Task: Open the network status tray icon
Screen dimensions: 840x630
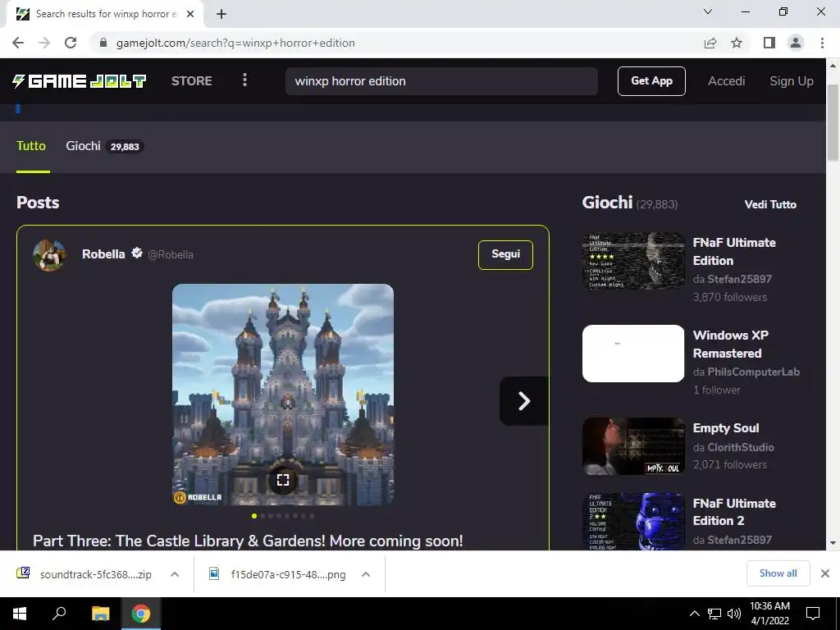Action: click(714, 614)
